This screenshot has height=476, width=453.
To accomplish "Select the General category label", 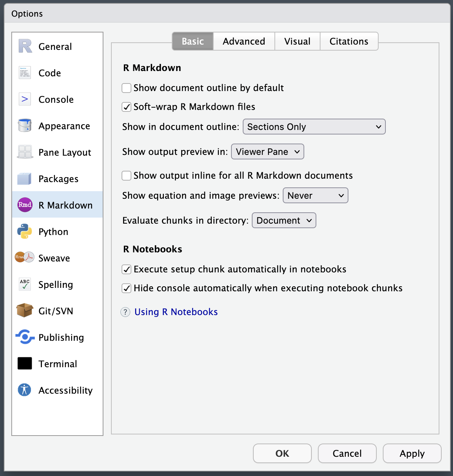I will [x=55, y=46].
